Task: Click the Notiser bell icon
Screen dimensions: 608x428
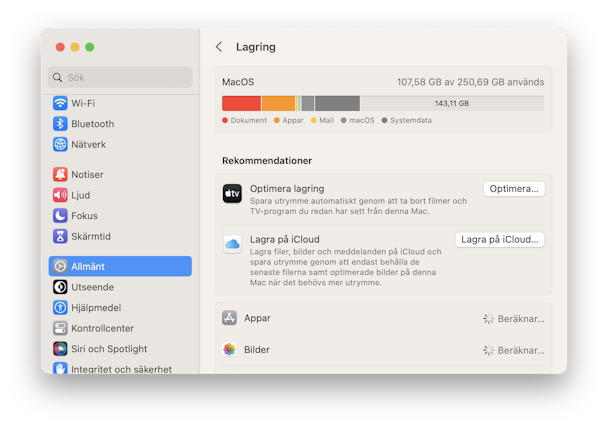Action: click(60, 174)
